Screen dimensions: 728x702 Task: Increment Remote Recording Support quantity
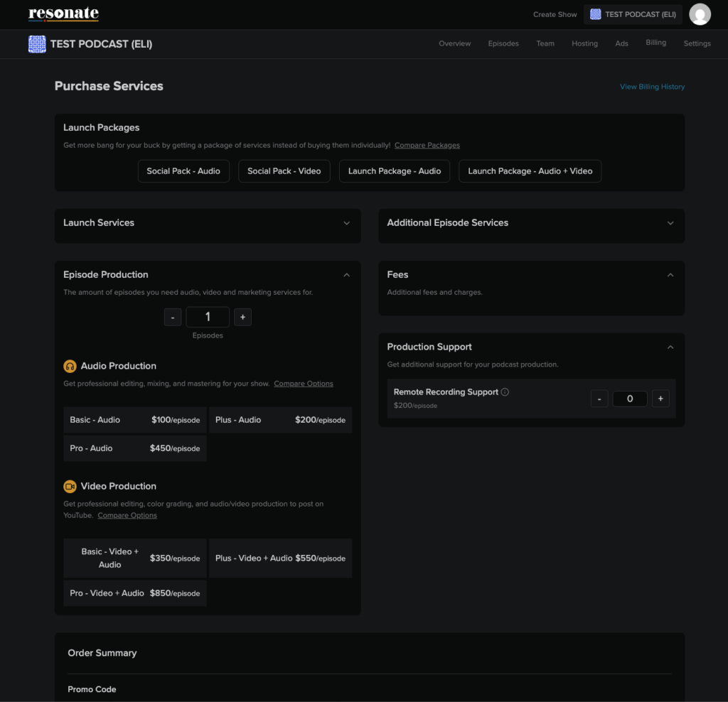click(x=660, y=399)
